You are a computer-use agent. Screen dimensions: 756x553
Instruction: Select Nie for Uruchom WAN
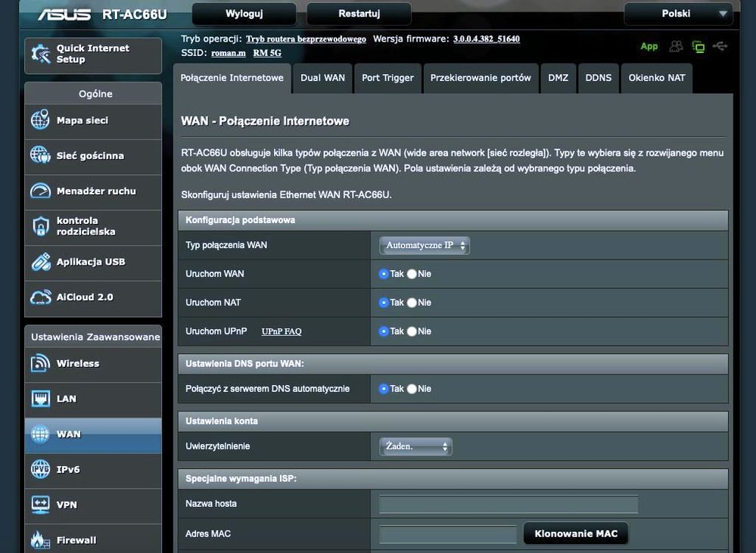tap(412, 274)
